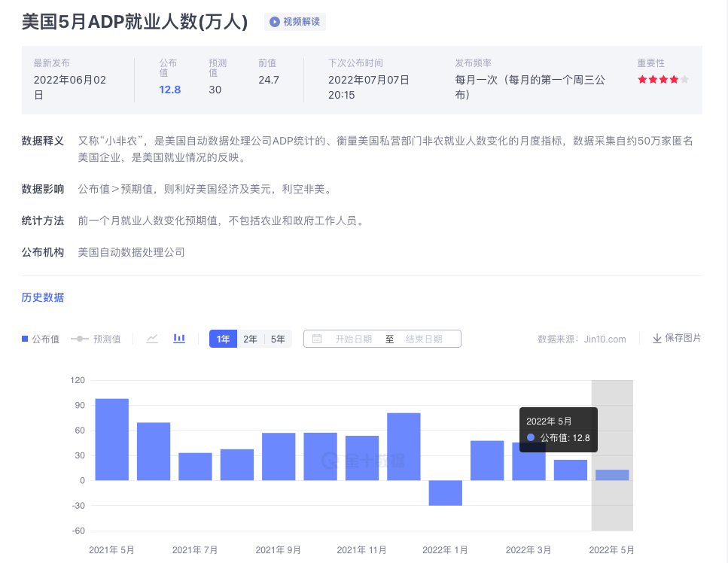728x563 pixels.
Task: Click the fourth red importance star
Action: pos(674,79)
